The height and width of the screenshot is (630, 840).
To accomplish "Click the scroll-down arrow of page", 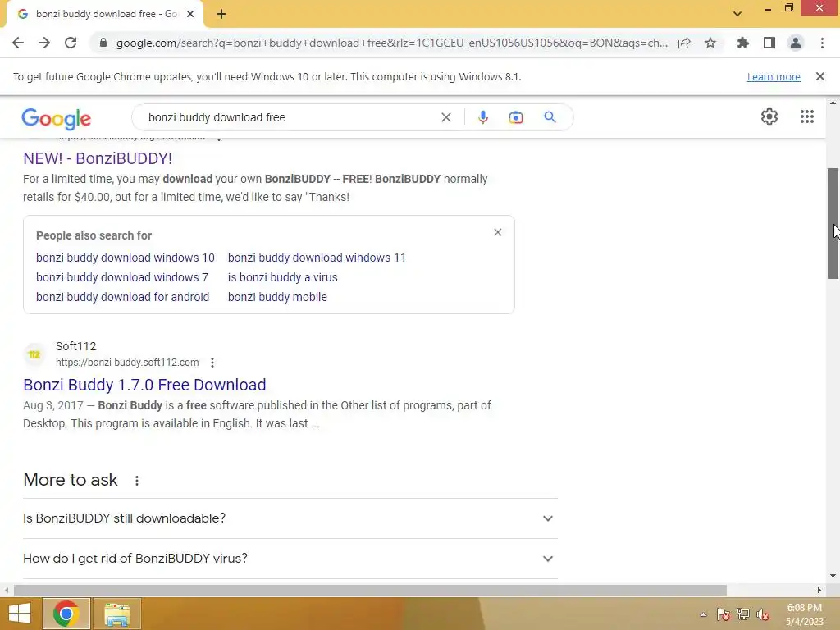I will click(833, 576).
